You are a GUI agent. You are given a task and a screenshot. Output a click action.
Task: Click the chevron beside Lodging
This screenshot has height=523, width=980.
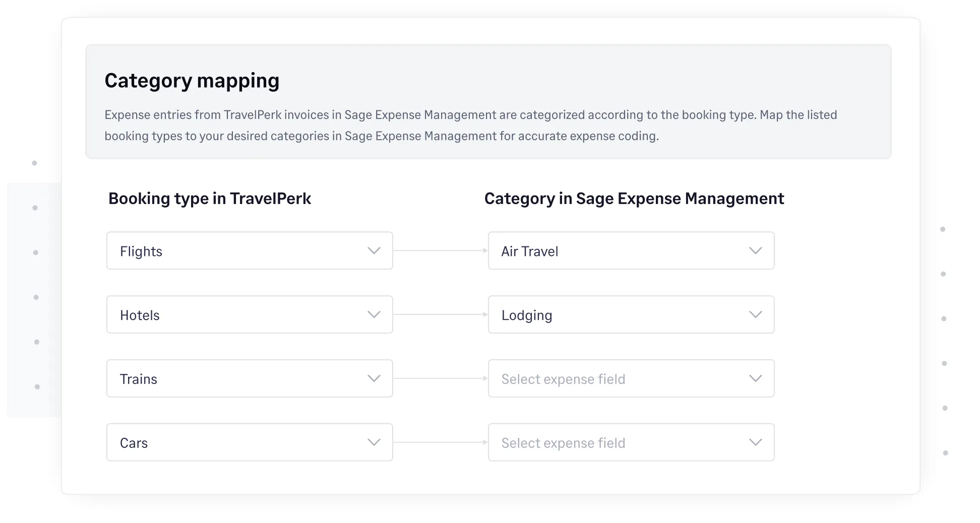(x=755, y=314)
